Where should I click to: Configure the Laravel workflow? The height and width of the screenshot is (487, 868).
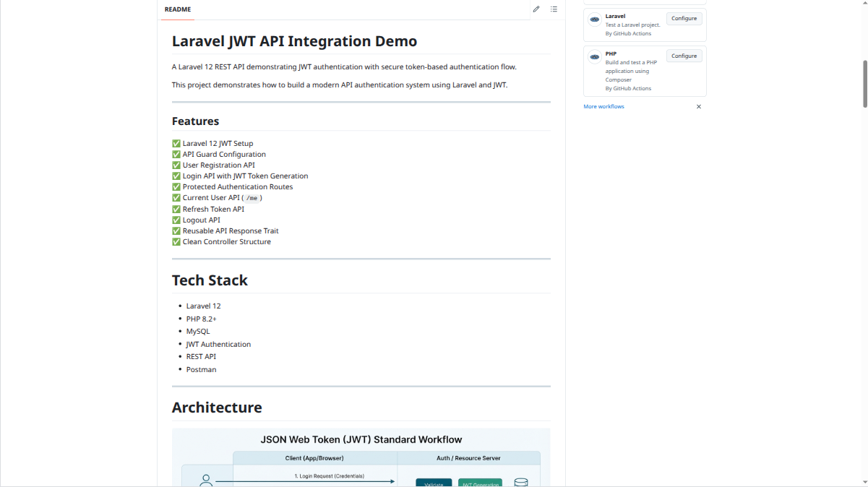[x=684, y=18]
